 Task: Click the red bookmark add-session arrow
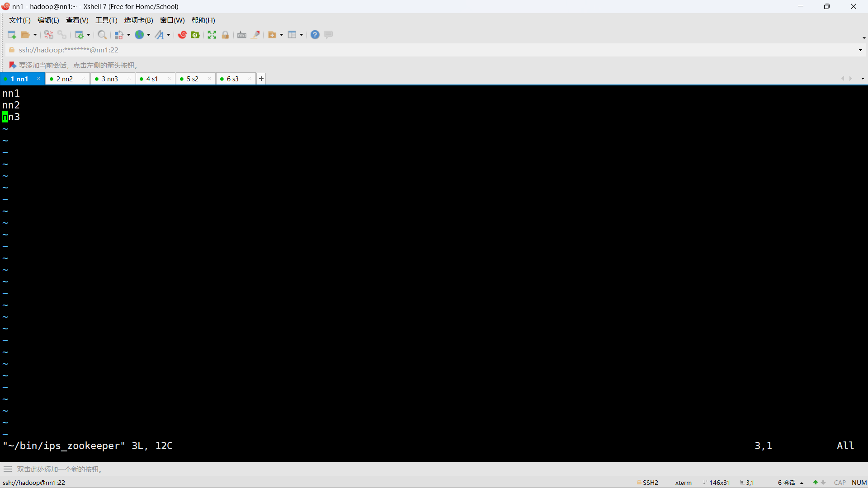point(13,65)
